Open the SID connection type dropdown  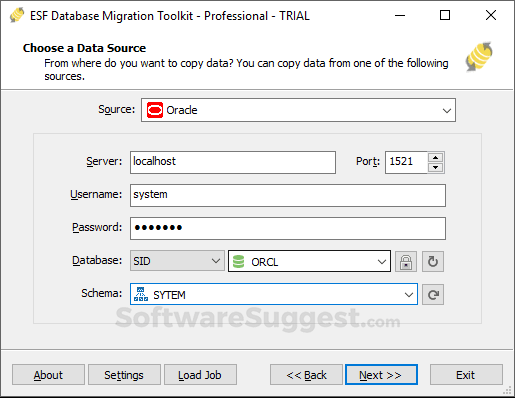[177, 261]
